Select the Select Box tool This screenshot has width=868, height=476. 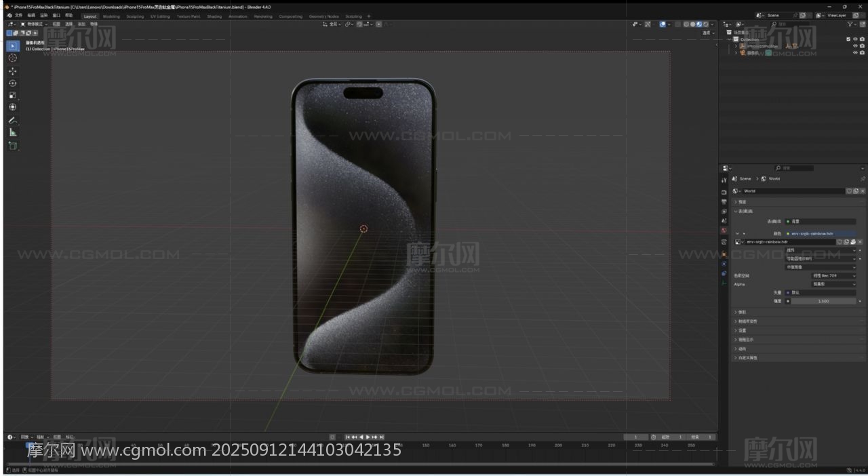pos(12,45)
